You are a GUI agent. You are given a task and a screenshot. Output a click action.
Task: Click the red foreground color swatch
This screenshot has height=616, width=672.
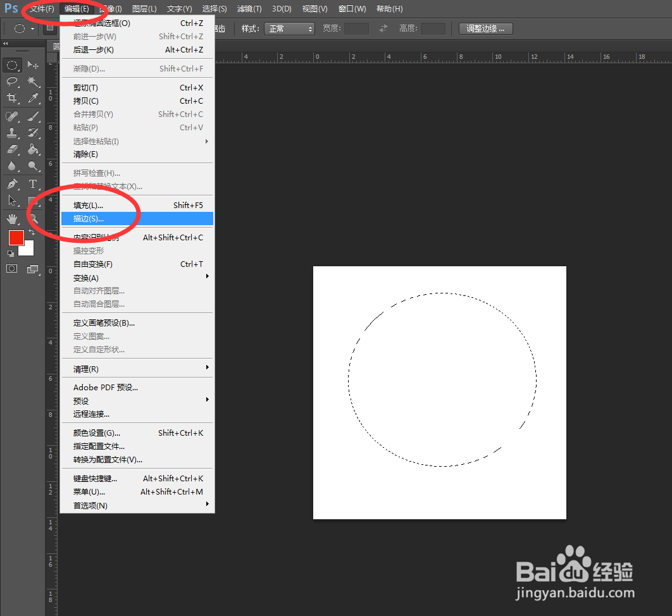coord(16,238)
